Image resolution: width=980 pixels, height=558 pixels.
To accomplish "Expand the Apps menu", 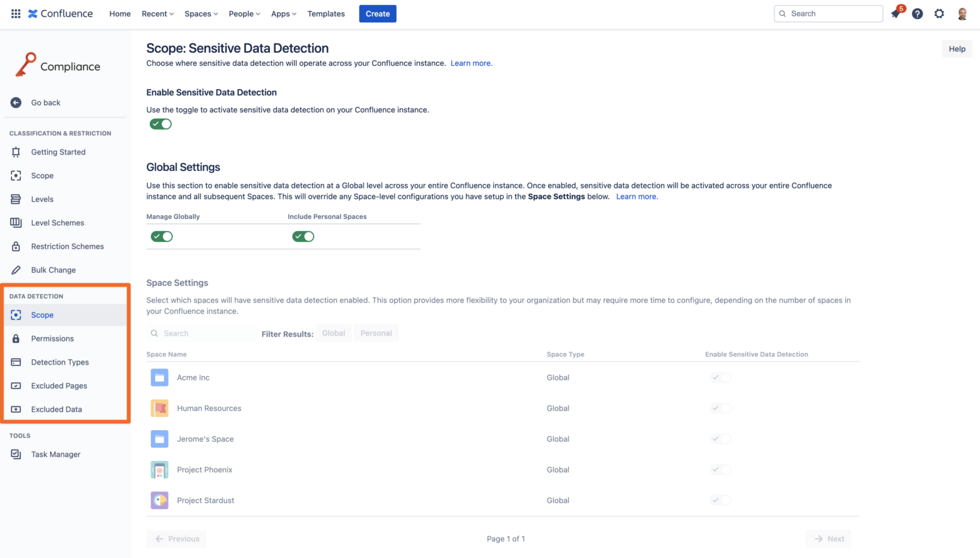I will tap(283, 13).
